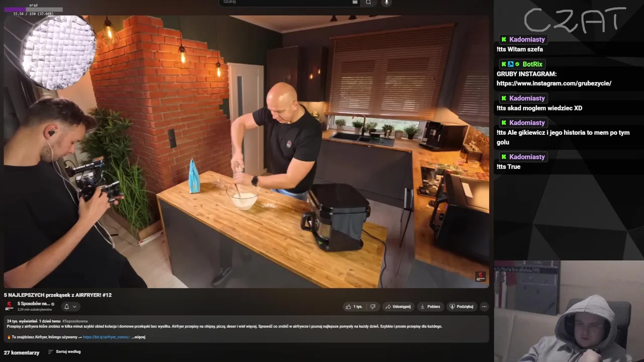Click the '24 tys. wyświetleń' view count text
Viewport: 644px width, 362px height.
click(x=22, y=321)
